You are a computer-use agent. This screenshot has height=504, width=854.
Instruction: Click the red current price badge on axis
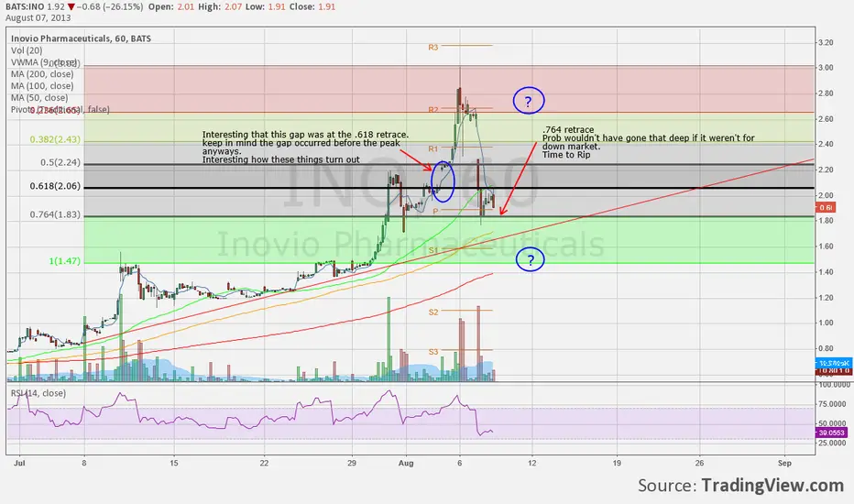click(825, 208)
